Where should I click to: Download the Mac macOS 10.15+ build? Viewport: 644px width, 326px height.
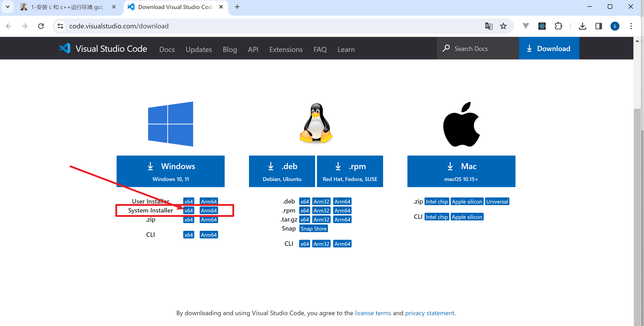tap(461, 171)
